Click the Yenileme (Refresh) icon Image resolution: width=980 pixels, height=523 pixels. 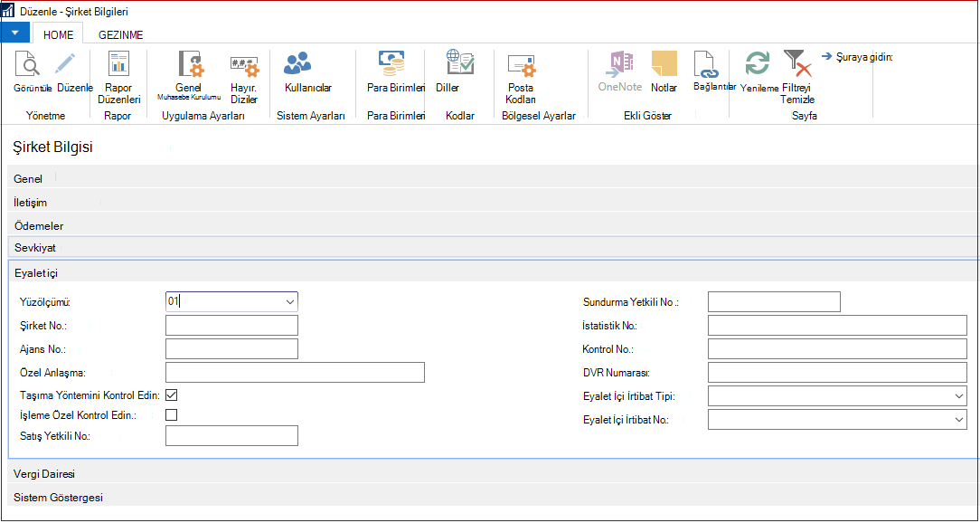coord(757,64)
